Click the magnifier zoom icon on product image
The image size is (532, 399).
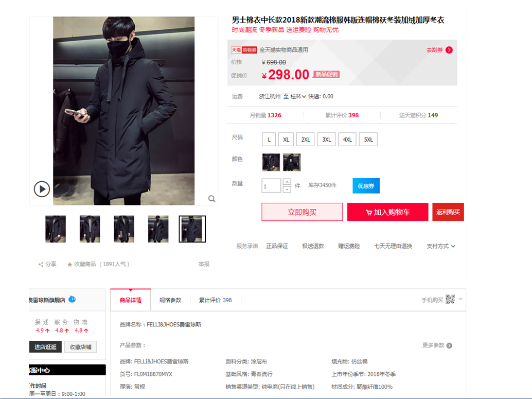[211, 199]
